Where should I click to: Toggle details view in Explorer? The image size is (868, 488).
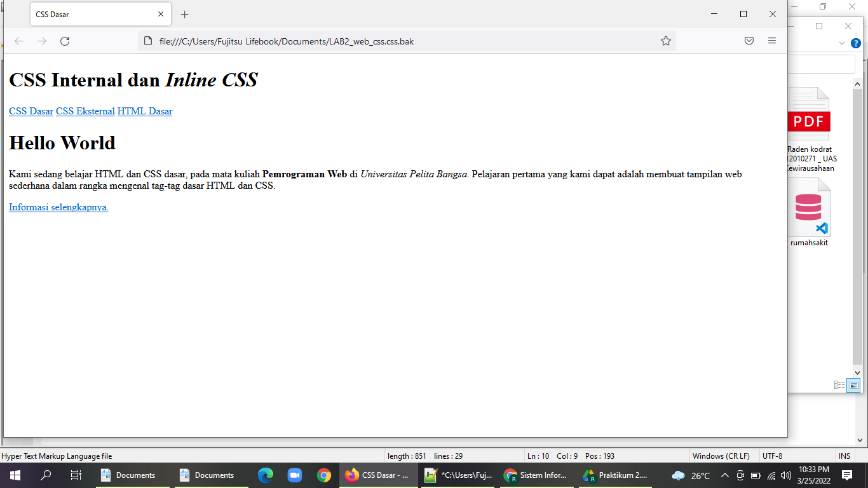point(839,385)
